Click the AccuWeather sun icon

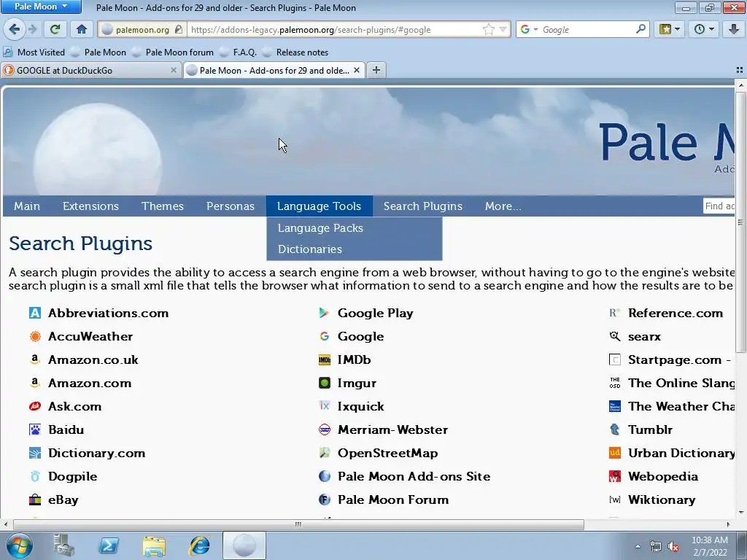35,336
